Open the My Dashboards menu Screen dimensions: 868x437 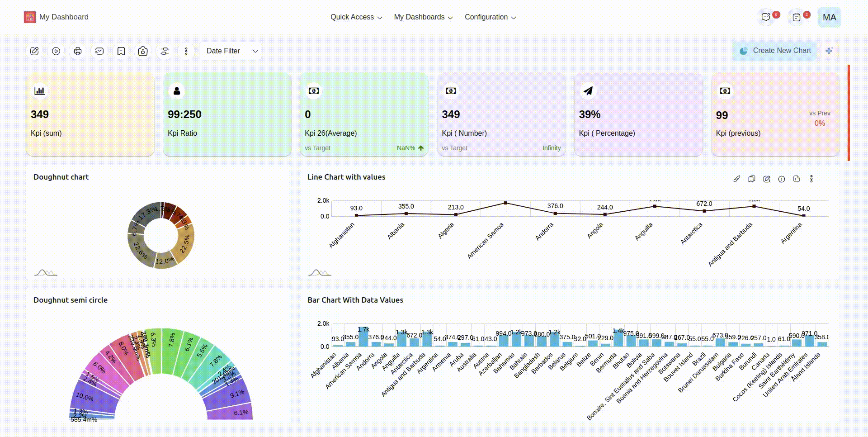point(423,17)
